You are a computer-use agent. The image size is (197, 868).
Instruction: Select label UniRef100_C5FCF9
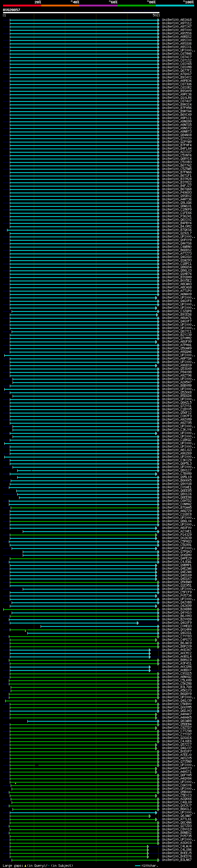[177, 592]
